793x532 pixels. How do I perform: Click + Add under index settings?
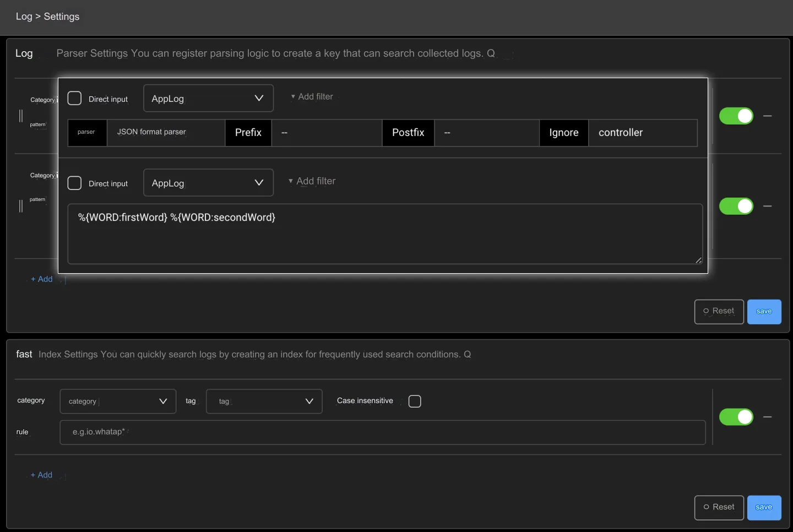pyautogui.click(x=41, y=475)
